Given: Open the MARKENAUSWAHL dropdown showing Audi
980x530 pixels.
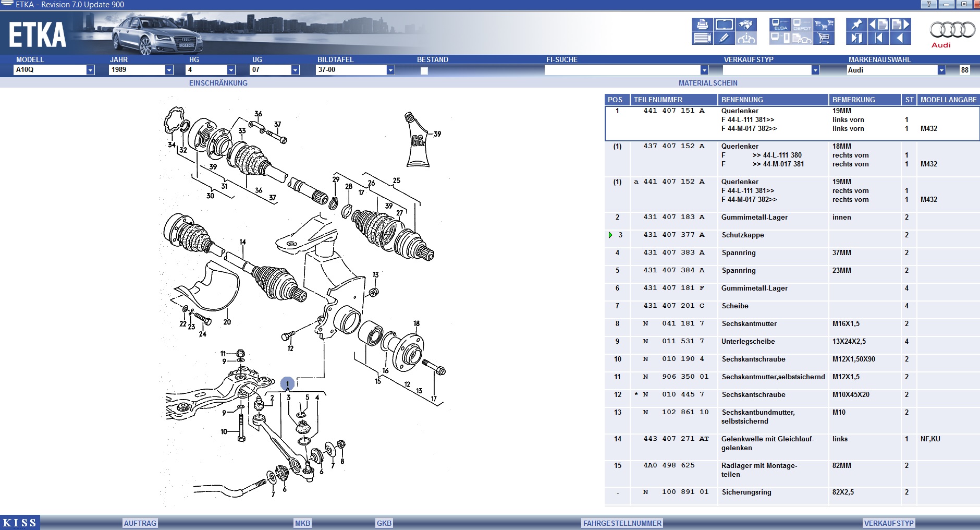Looking at the screenshot, I should coord(941,70).
